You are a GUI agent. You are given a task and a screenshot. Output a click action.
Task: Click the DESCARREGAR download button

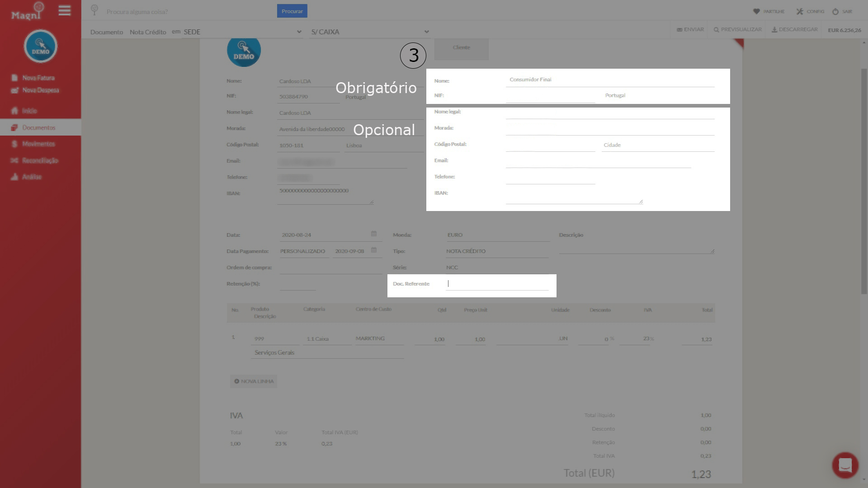(794, 29)
